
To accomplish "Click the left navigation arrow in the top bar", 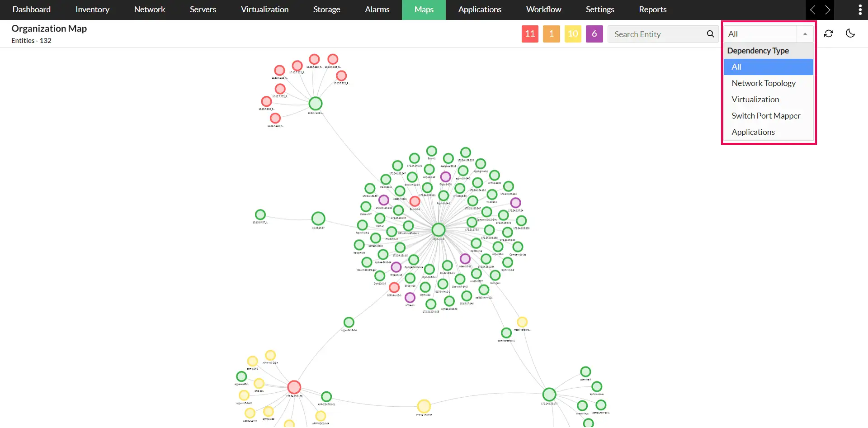I will click(812, 10).
